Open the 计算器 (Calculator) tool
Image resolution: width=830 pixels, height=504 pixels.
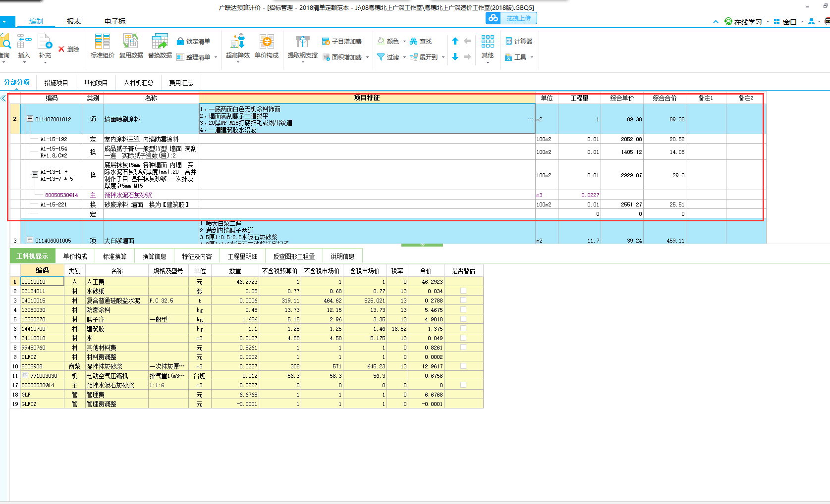pyautogui.click(x=519, y=41)
